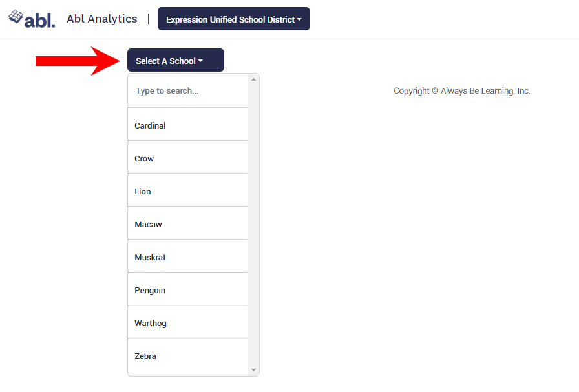Click the school list scrollbar track
579x392 pixels.
click(254, 226)
